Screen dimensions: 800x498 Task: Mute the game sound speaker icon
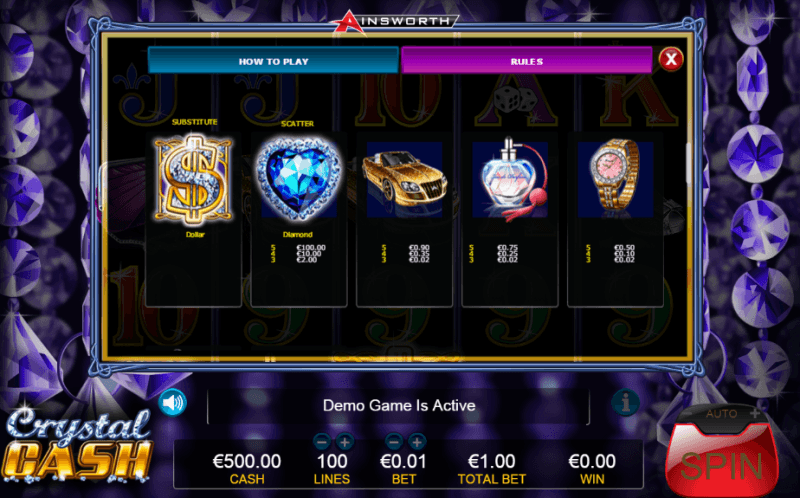[x=172, y=403]
